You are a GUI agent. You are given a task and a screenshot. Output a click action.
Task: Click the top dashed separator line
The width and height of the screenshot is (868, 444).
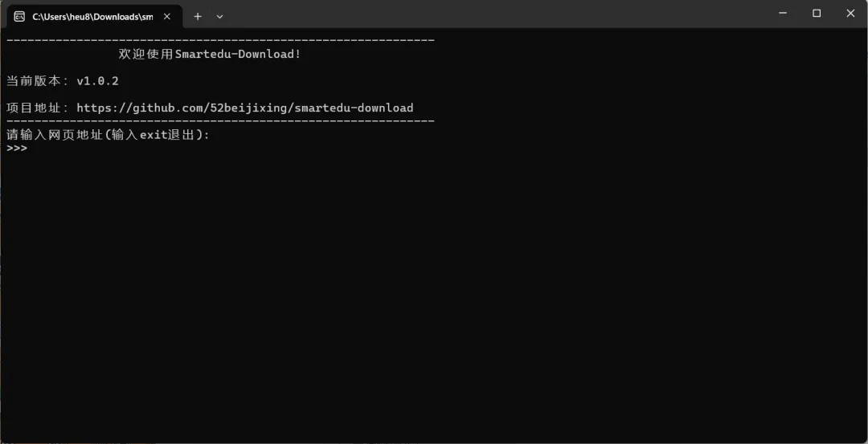[220, 40]
